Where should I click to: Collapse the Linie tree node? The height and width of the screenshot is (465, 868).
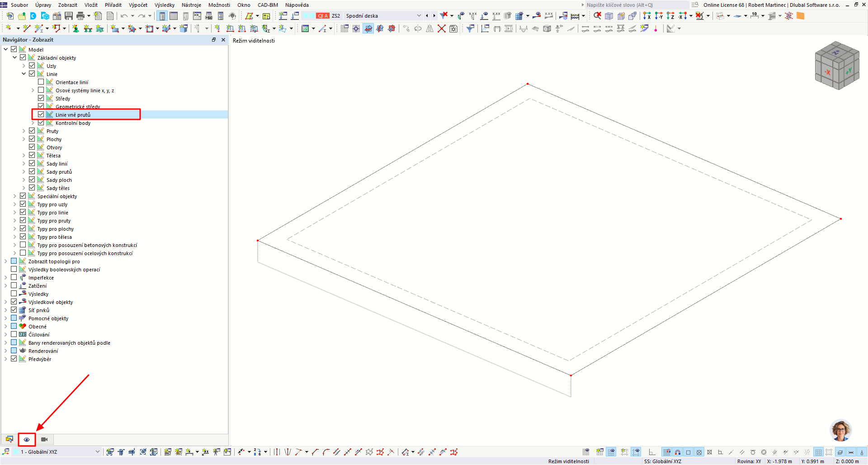click(24, 73)
